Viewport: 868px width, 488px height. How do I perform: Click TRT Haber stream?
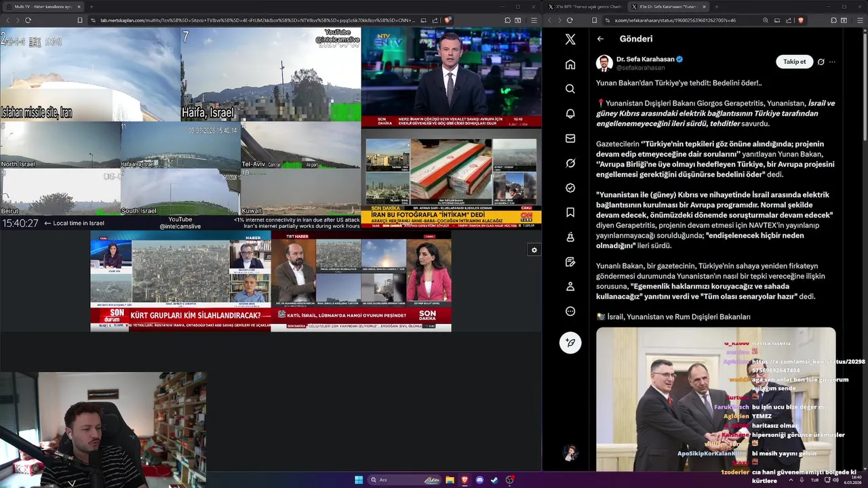pyautogui.click(x=361, y=281)
